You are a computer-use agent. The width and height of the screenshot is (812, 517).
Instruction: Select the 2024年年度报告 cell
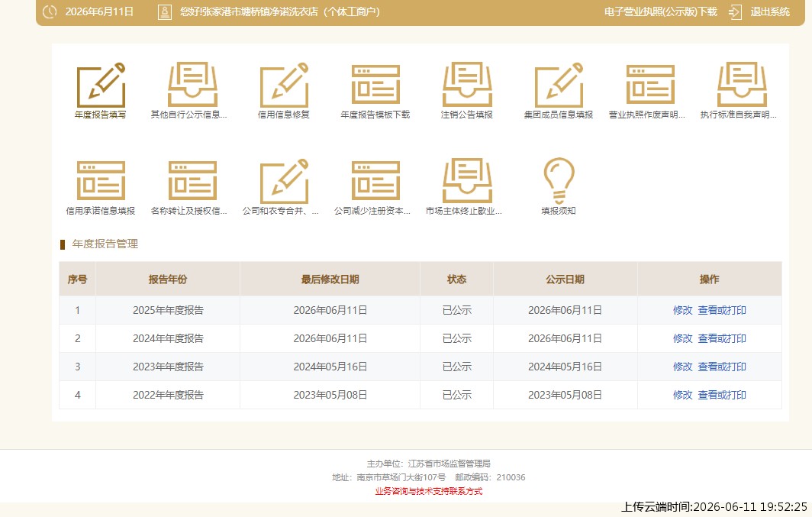pos(168,338)
